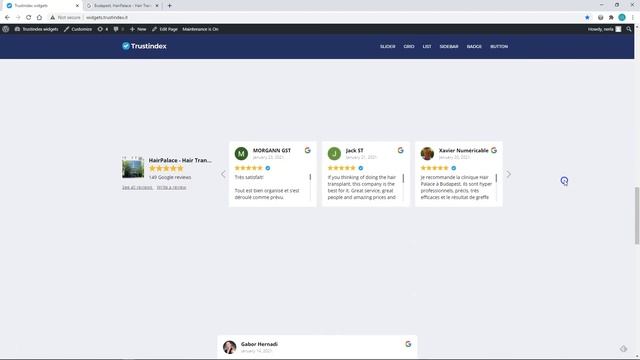Open the comments bubble in admin bar
Viewport: 640px width, 360px height.
[118, 29]
